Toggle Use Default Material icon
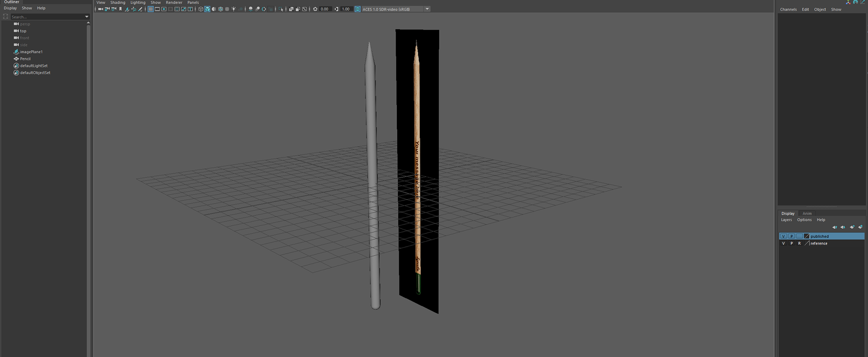868x357 pixels. pyautogui.click(x=214, y=9)
